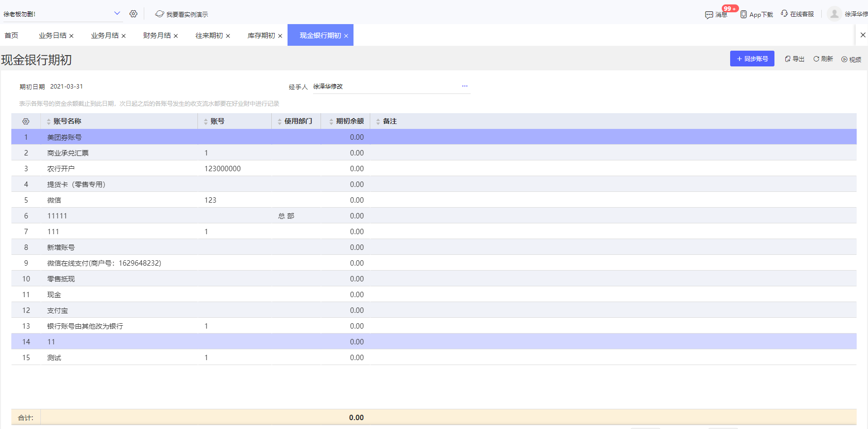Close the 业务日结 tab
Image resolution: width=868 pixels, height=429 pixels.
click(71, 36)
